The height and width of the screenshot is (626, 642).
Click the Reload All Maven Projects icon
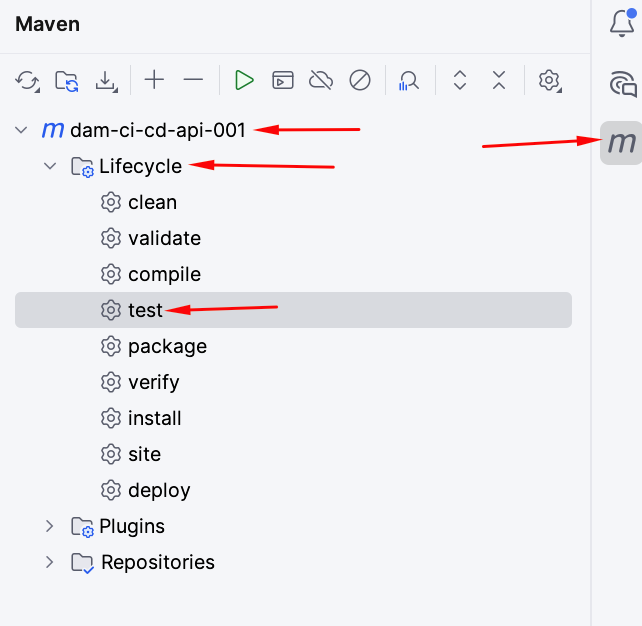pyautogui.click(x=27, y=80)
